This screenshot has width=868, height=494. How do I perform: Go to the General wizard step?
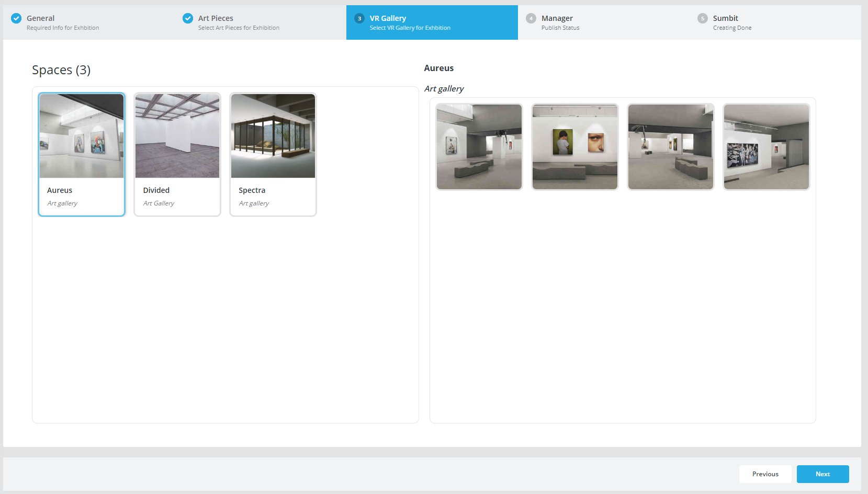[x=89, y=22]
